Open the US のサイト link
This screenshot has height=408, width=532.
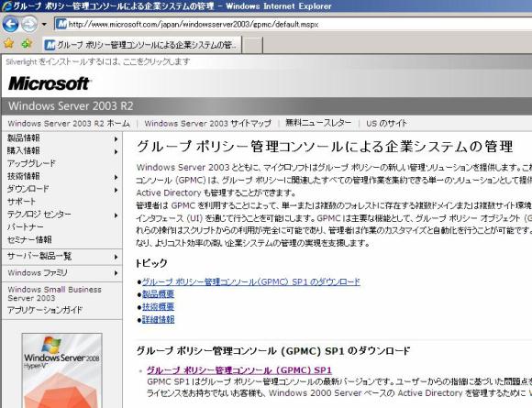pos(386,124)
